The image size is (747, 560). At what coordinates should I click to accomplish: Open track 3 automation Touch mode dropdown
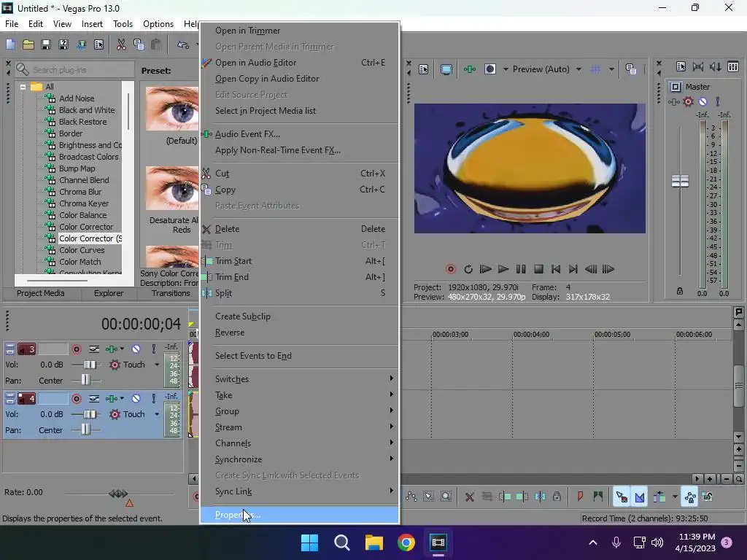[x=157, y=365]
